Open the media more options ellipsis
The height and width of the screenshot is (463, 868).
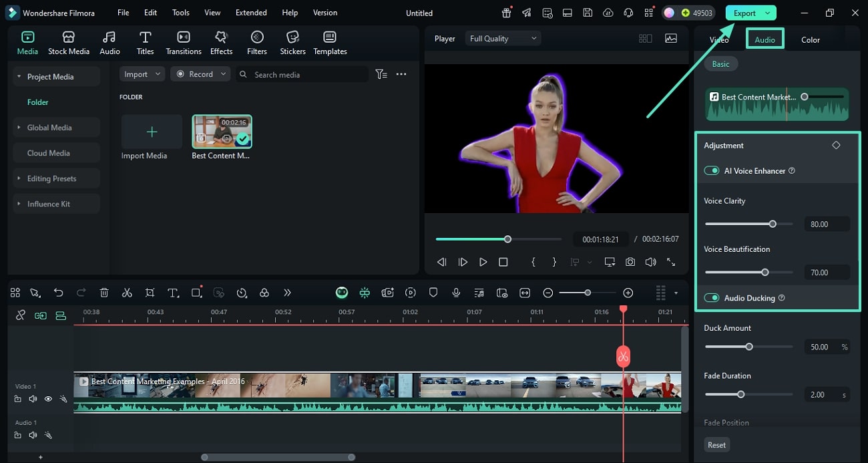pyautogui.click(x=401, y=74)
